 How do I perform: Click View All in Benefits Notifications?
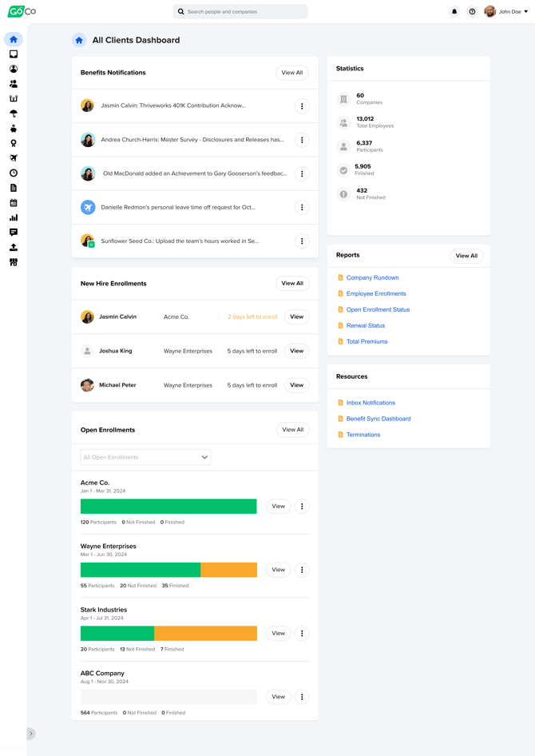coord(292,73)
